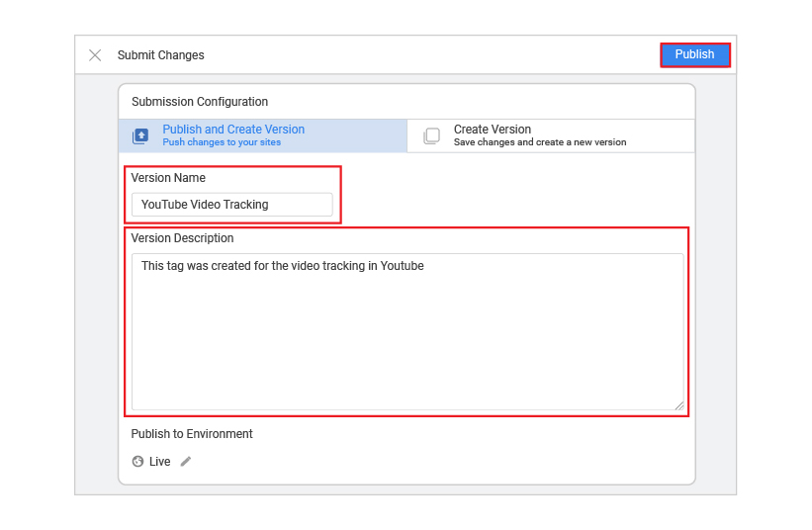Click 'Save changes and create a new version' text
812x530 pixels.
coord(540,142)
